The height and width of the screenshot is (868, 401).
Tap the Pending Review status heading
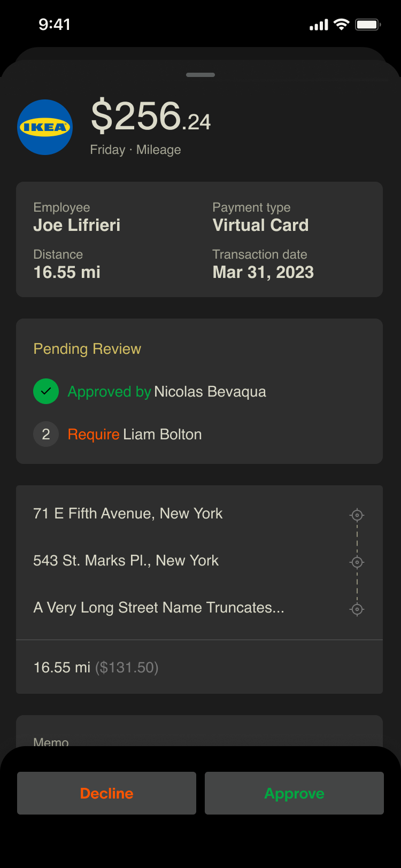coord(87,349)
